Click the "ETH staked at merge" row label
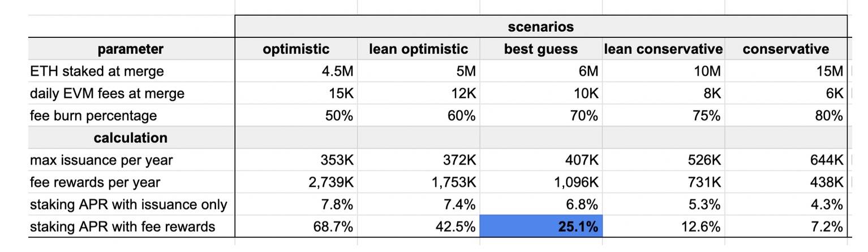868x252 pixels. coord(97,71)
